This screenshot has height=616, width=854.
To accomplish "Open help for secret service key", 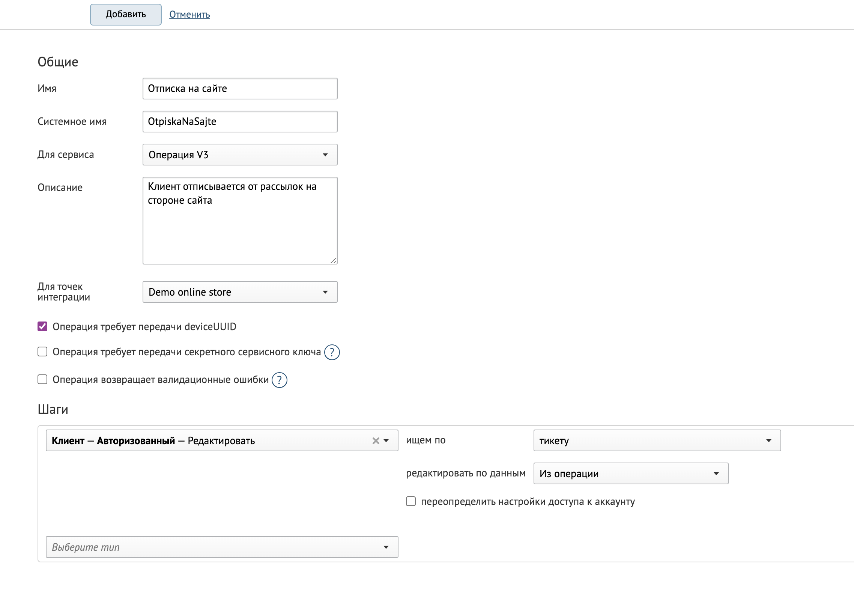I will coord(332,352).
